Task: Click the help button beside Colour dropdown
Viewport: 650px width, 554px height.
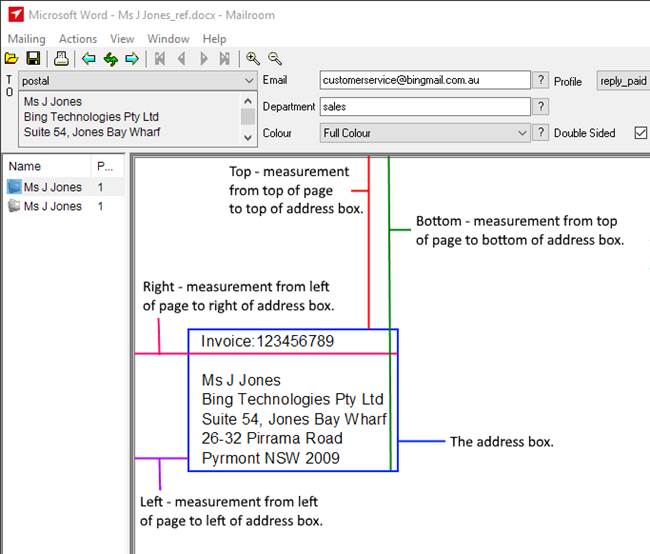Action: 541,133
